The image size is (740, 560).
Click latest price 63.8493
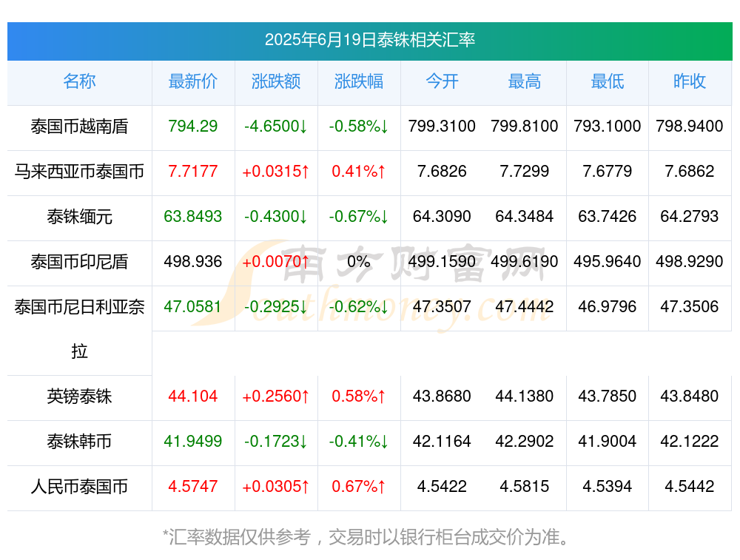coord(193,217)
